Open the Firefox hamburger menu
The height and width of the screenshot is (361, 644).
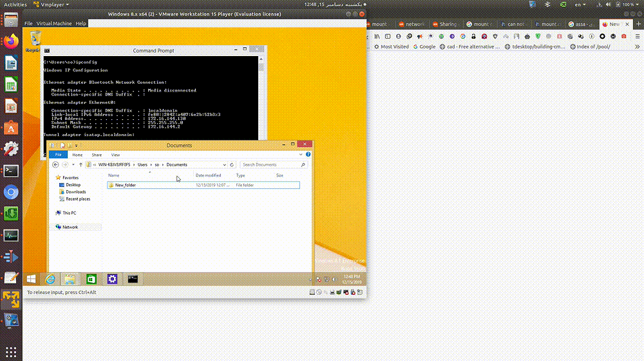(x=638, y=36)
